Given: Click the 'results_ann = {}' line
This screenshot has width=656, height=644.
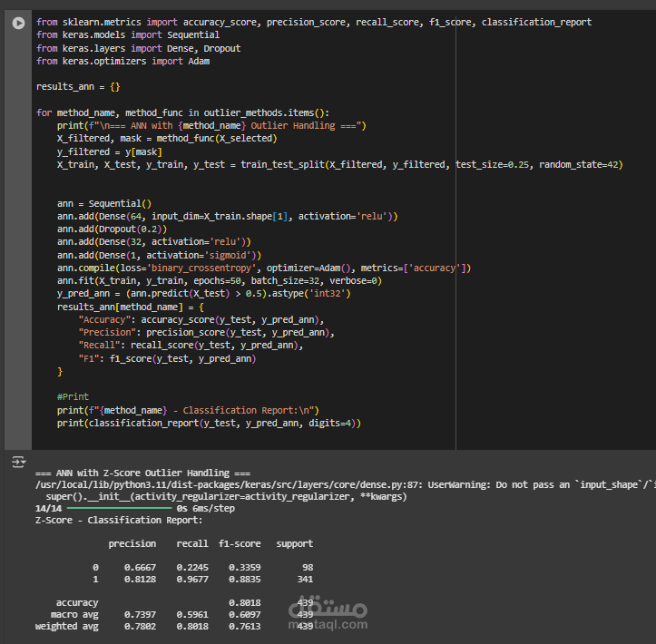Looking at the screenshot, I should 78,86.
